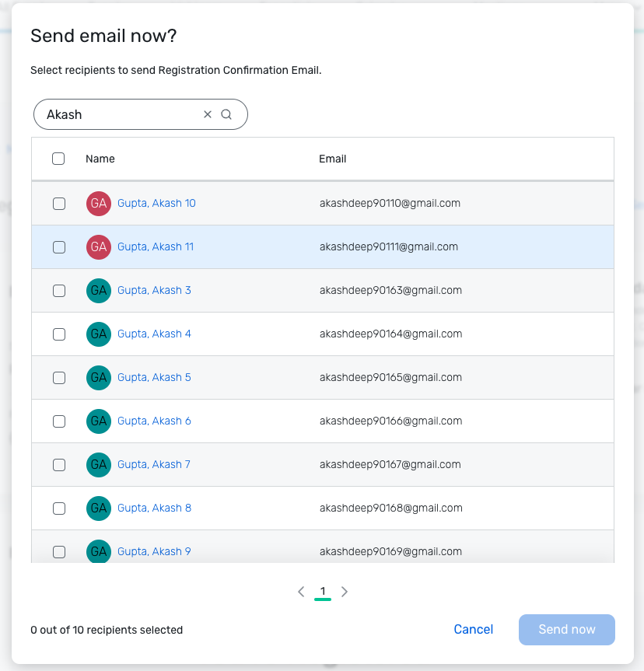Toggle the select-all checkbox in header
This screenshot has width=644, height=671.
pos(58,159)
